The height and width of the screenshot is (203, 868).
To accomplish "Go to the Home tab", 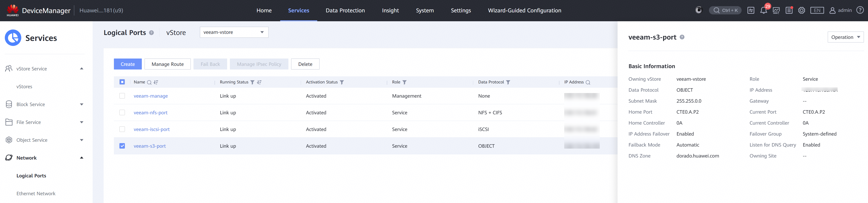I will [x=264, y=11].
